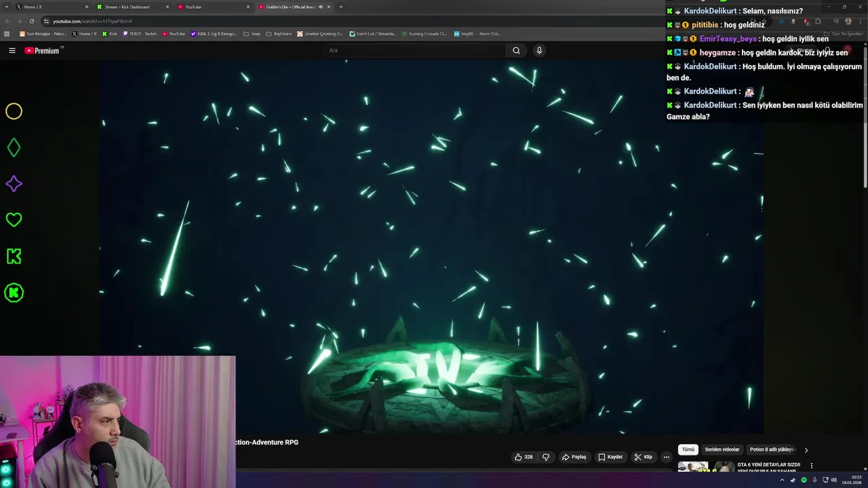Image resolution: width=868 pixels, height=488 pixels.
Task: Open a new browser tab with plus button
Action: click(x=340, y=7)
